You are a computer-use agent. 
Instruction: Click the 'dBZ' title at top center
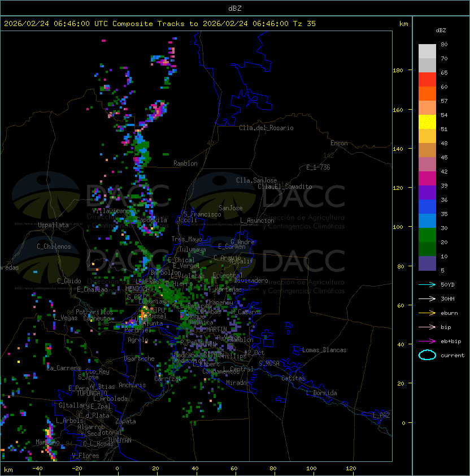pos(235,8)
